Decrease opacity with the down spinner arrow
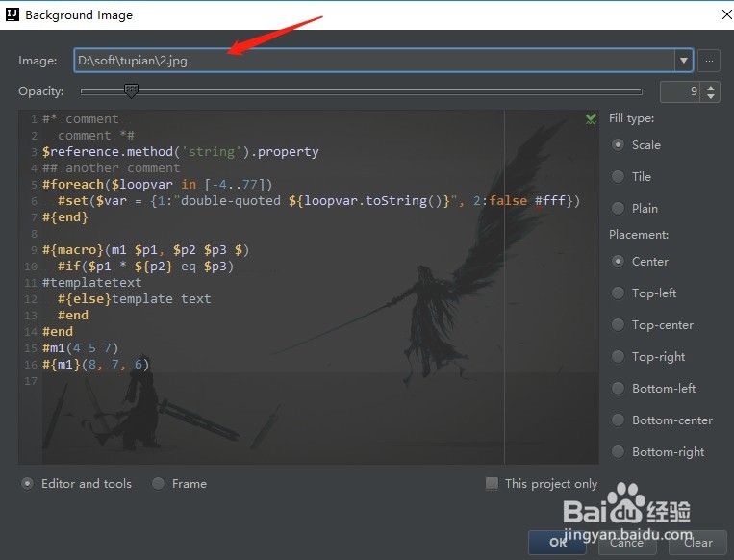The image size is (734, 560). [711, 96]
